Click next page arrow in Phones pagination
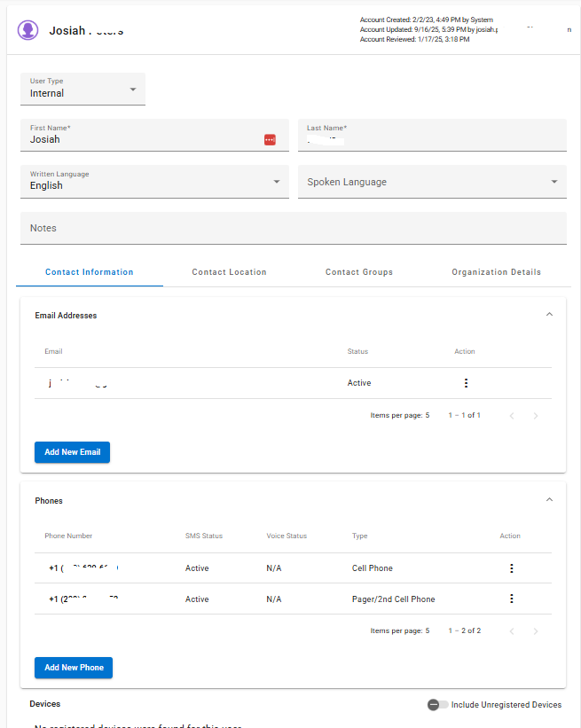The width and height of the screenshot is (581, 728). [x=536, y=631]
